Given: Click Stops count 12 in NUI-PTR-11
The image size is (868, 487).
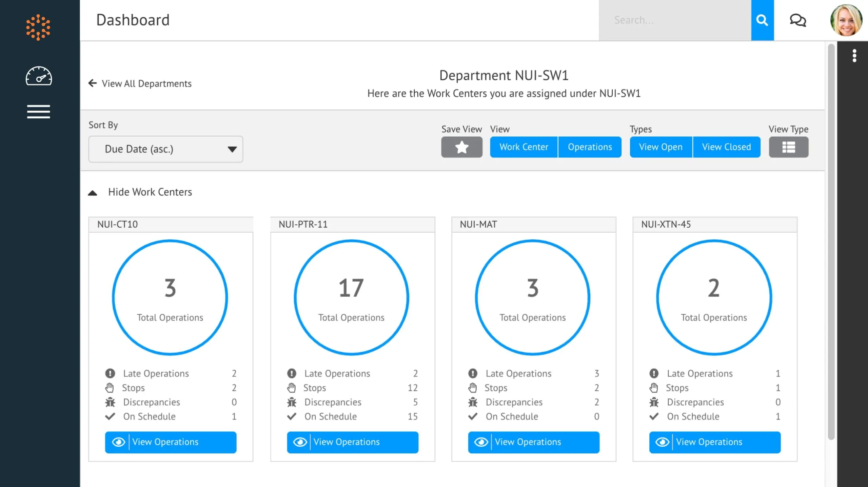Looking at the screenshot, I should click(412, 388).
